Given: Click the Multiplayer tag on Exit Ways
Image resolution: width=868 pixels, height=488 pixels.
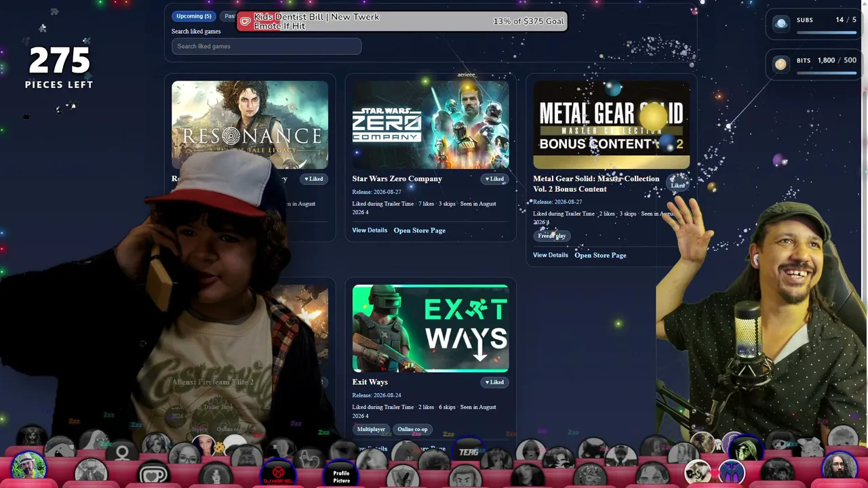Looking at the screenshot, I should click(371, 429).
